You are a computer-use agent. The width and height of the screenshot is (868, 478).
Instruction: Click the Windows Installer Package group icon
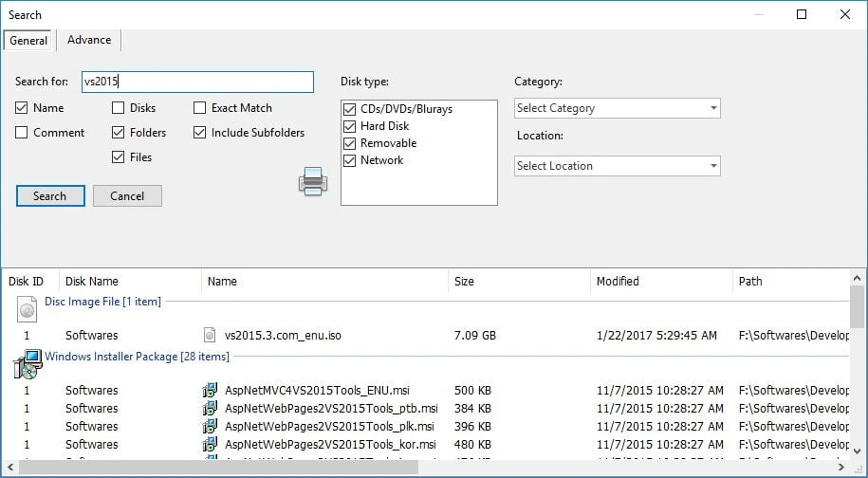pyautogui.click(x=29, y=361)
